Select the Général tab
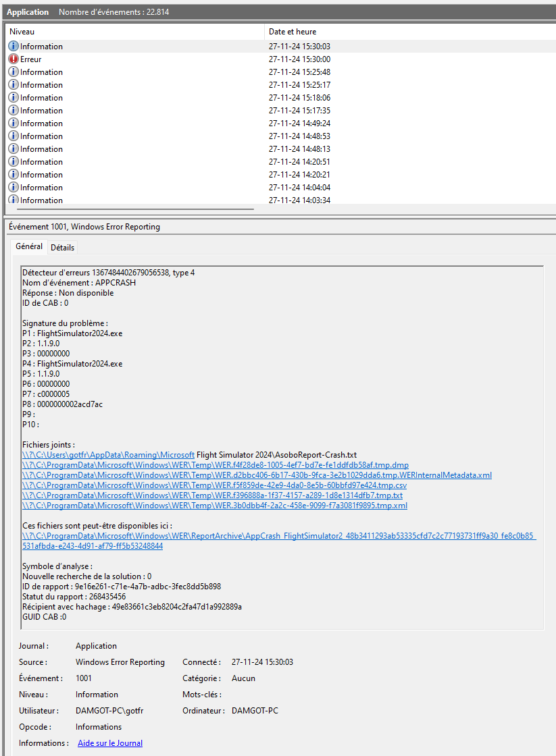The height and width of the screenshot is (756, 556). [x=29, y=247]
